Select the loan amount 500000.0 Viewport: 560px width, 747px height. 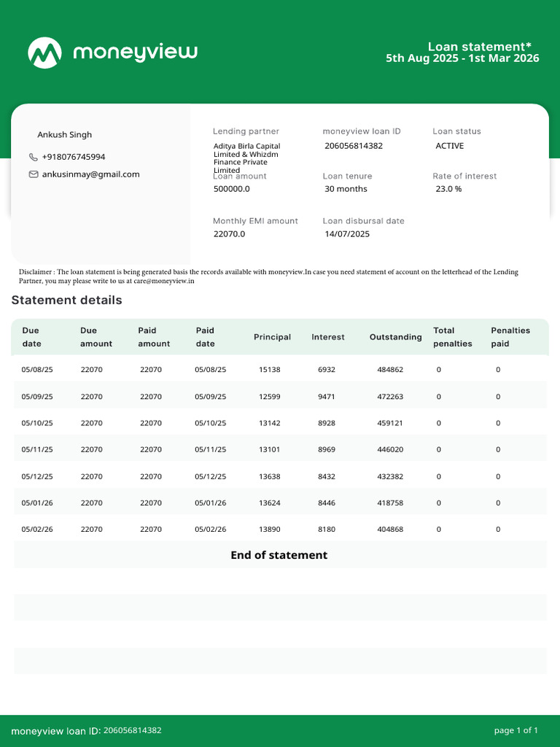(231, 189)
